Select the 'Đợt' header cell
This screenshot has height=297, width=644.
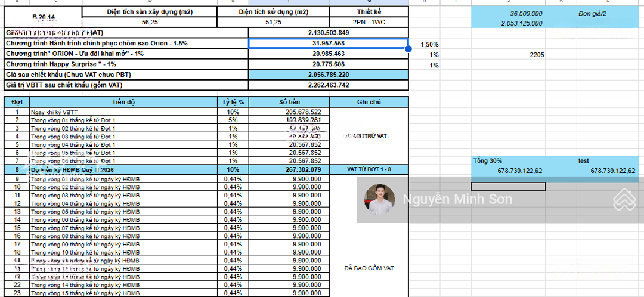tap(17, 102)
